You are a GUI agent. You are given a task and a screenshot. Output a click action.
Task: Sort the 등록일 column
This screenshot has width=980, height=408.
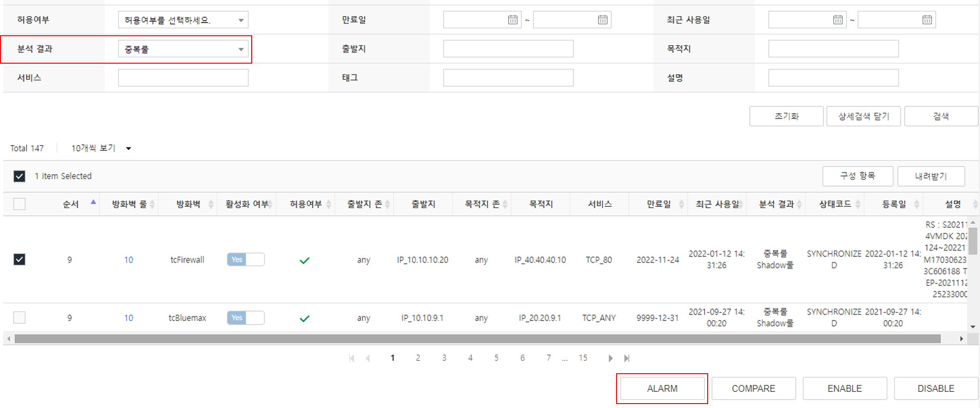[x=917, y=204]
